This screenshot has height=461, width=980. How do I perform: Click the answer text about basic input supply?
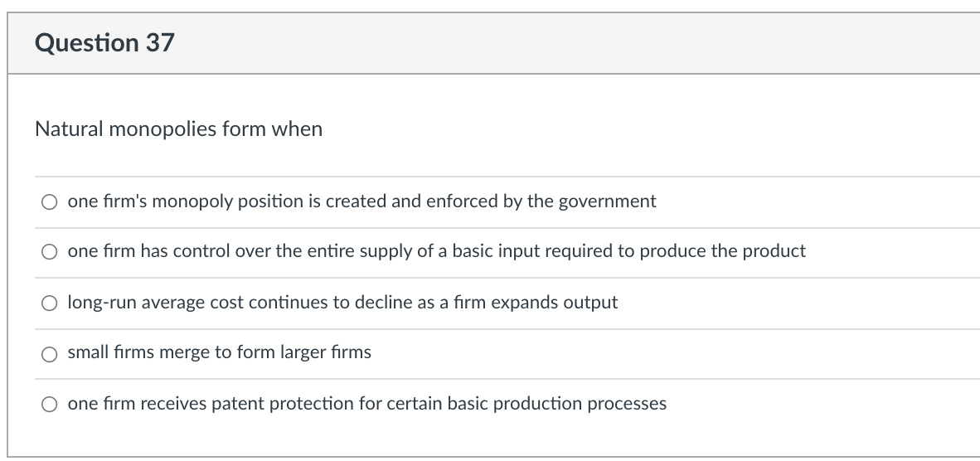click(436, 251)
